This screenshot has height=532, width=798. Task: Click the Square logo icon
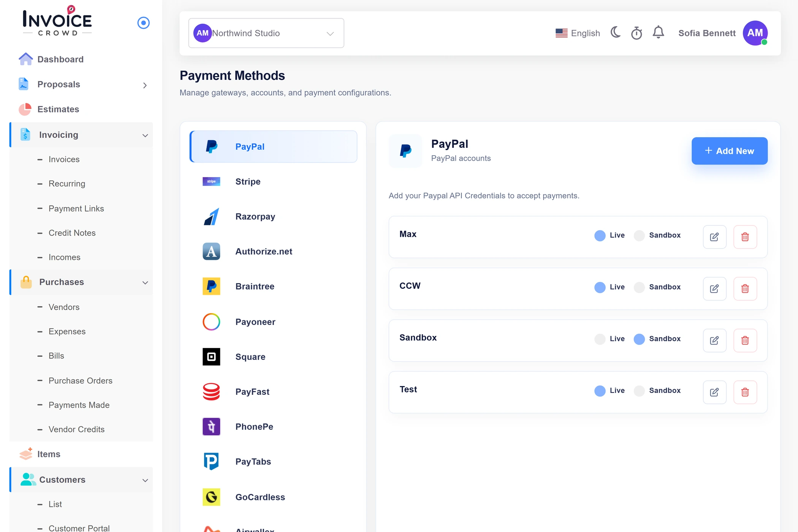pos(211,356)
